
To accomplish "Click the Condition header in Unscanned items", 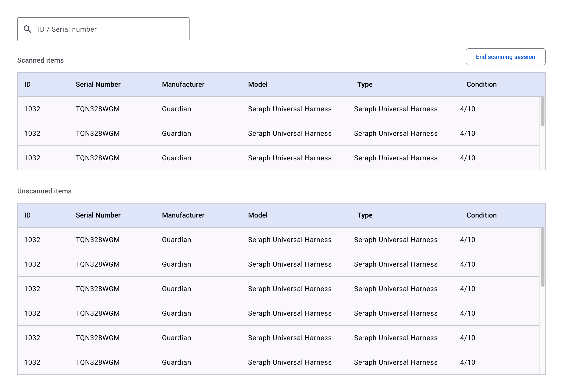I will point(481,215).
